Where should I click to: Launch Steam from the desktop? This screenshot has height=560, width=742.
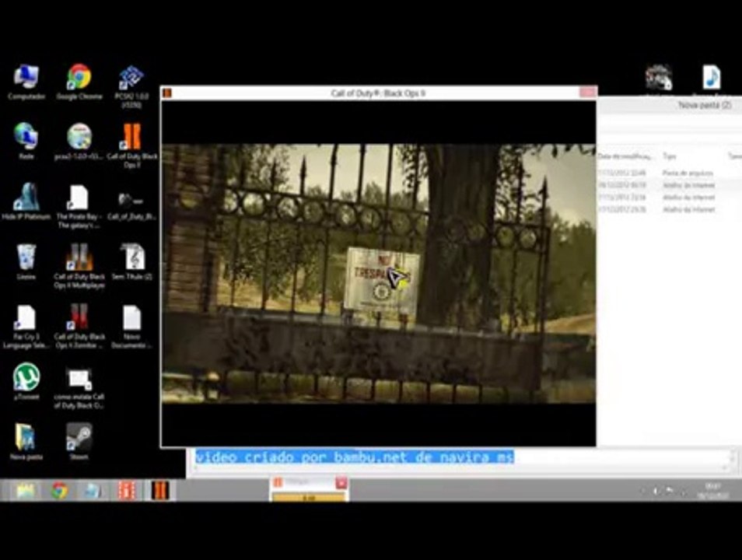tap(79, 441)
